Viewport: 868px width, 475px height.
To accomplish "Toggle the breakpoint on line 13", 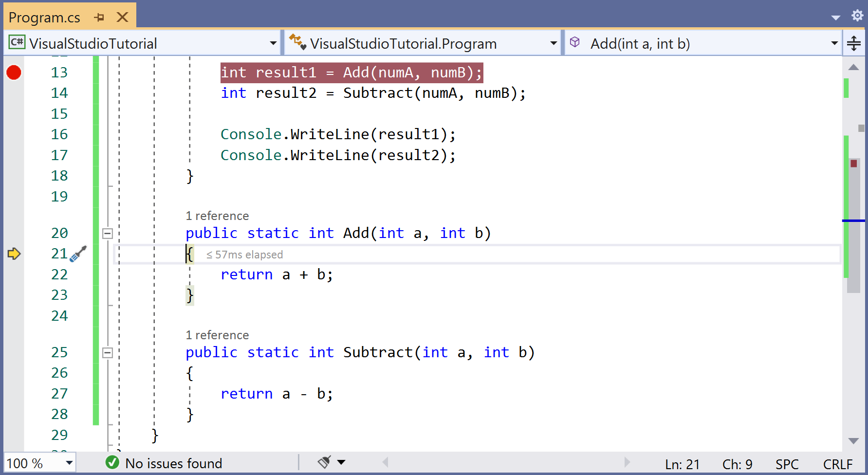I will click(14, 73).
